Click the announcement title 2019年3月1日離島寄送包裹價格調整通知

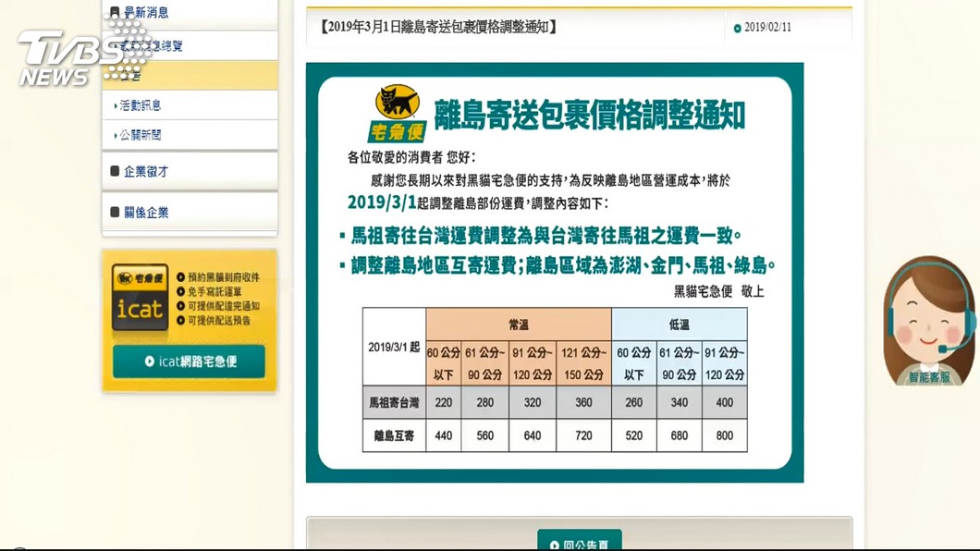click(x=437, y=27)
